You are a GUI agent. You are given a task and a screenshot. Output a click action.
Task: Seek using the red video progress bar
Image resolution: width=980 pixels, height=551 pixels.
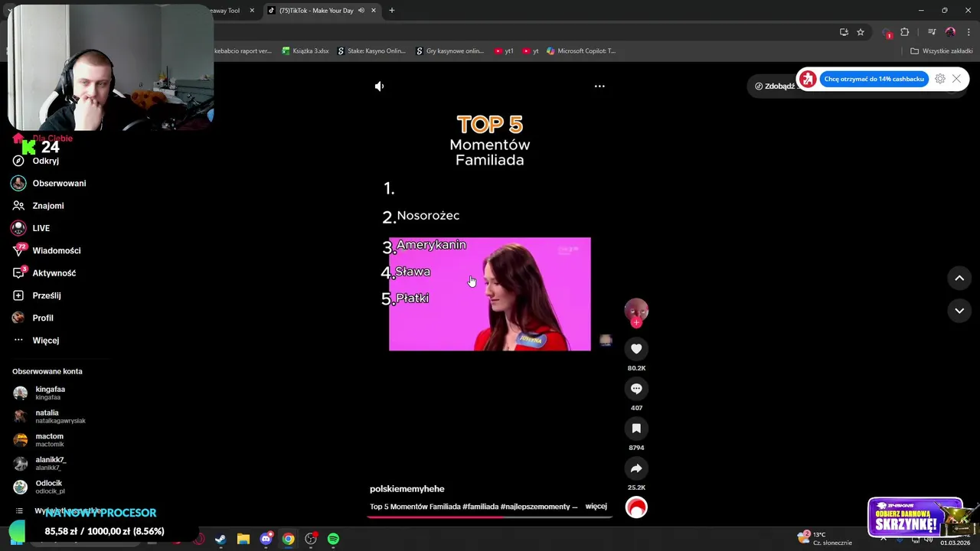(x=490, y=517)
